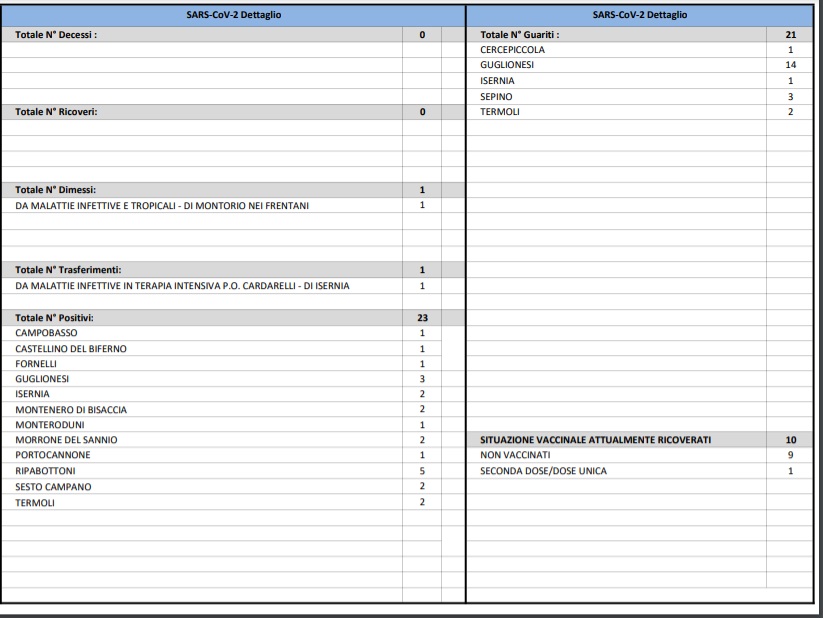
Task: Select the value 9 beside NON VACCINATI
Action: coord(790,455)
